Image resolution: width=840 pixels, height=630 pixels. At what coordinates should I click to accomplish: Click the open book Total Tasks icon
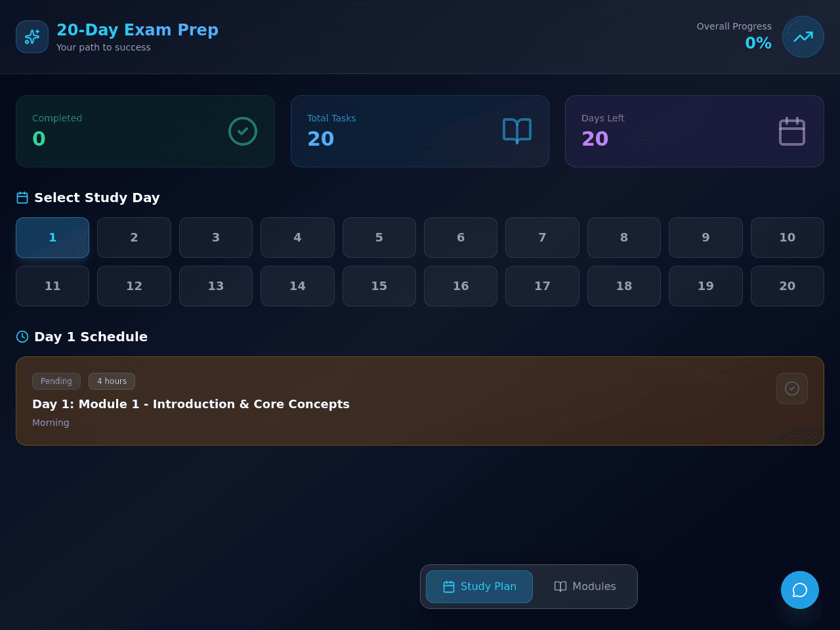517,131
